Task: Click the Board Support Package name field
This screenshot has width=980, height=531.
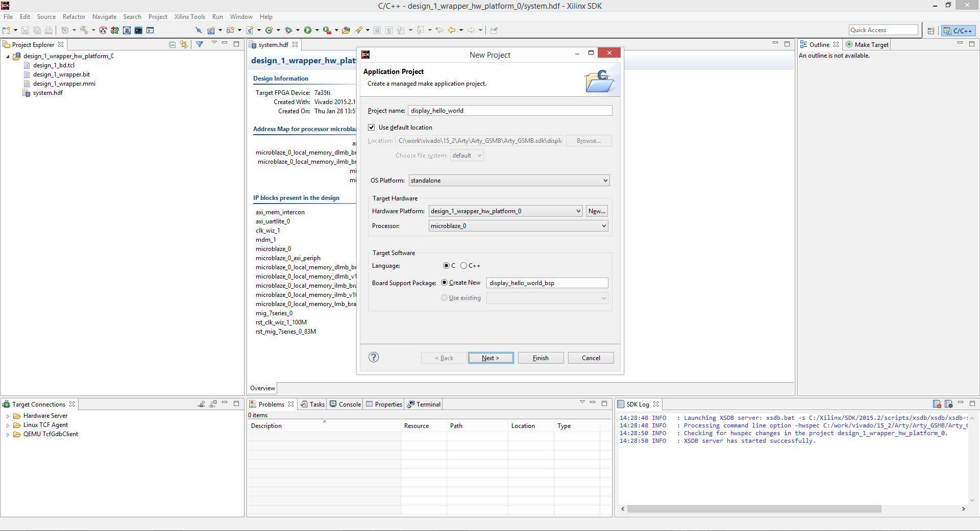Action: click(x=547, y=283)
